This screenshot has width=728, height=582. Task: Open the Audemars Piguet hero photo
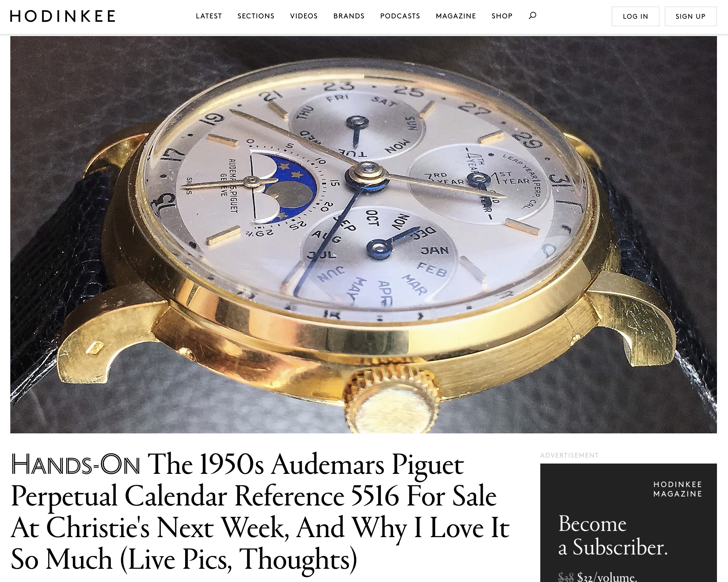[x=364, y=234]
